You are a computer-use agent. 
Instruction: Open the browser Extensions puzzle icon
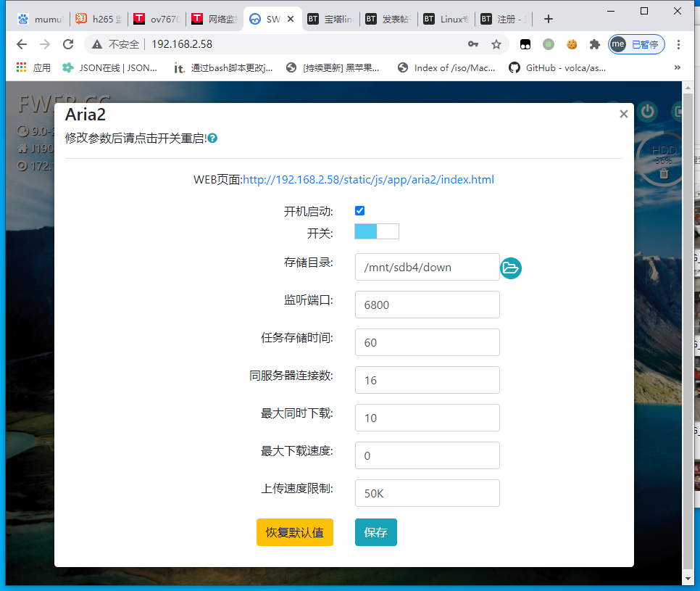coord(595,44)
